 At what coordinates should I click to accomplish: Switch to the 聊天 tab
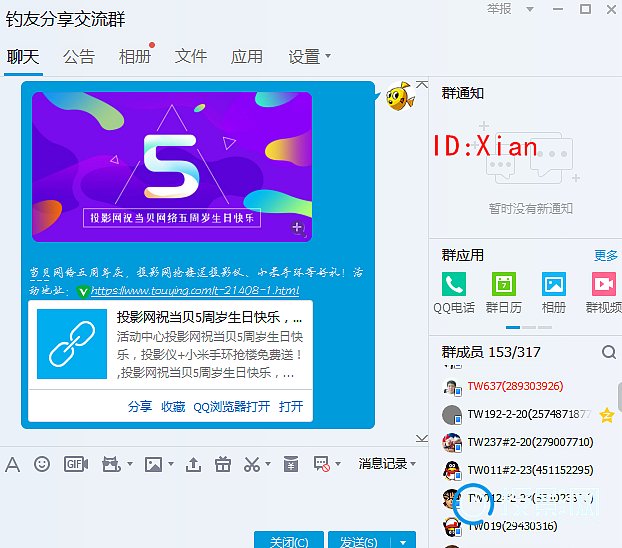coord(23,57)
